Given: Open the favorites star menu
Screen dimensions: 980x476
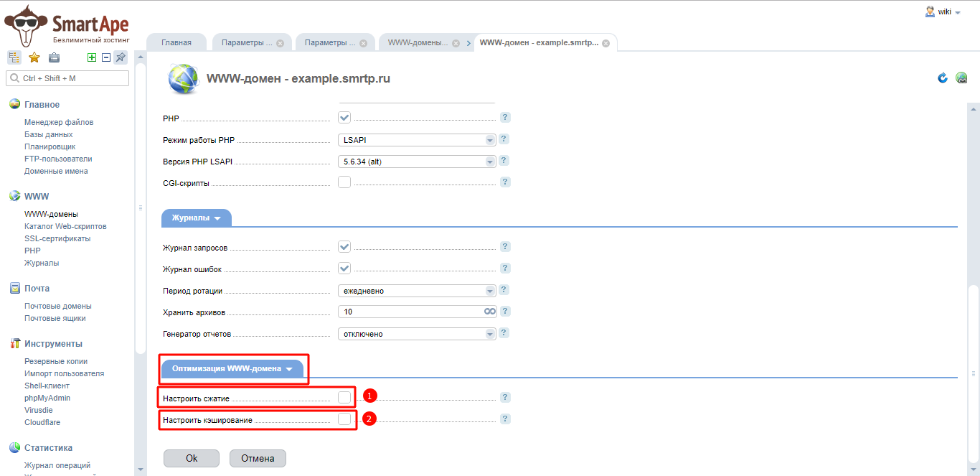Looking at the screenshot, I should point(34,58).
